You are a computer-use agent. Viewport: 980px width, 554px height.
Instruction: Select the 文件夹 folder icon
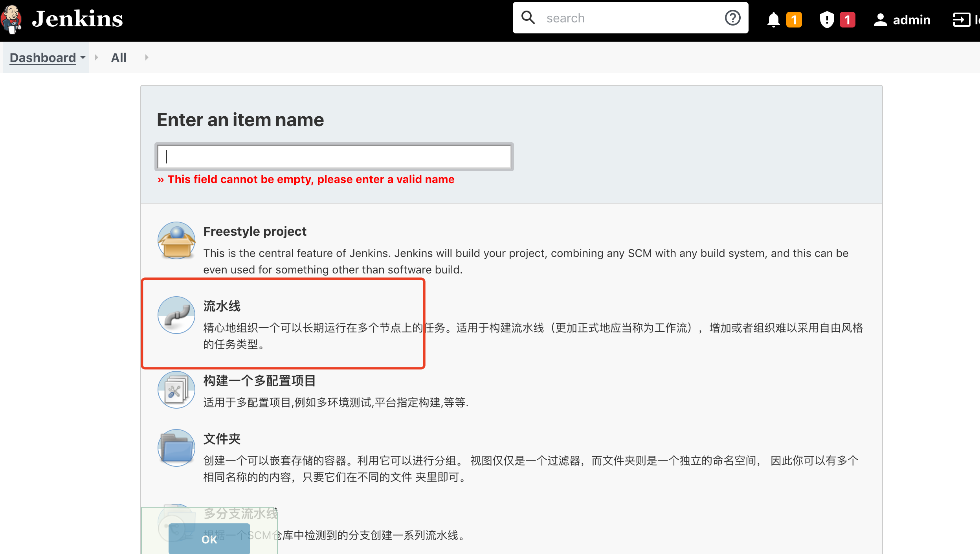point(176,448)
